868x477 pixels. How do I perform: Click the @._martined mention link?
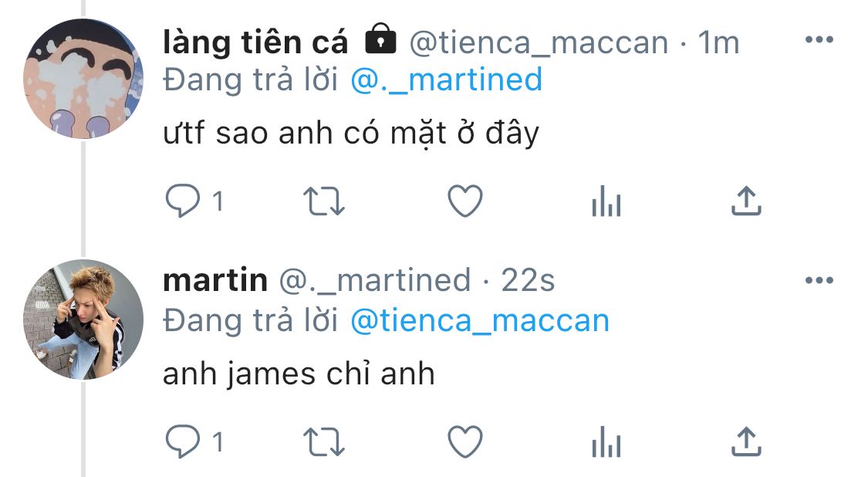(x=446, y=80)
